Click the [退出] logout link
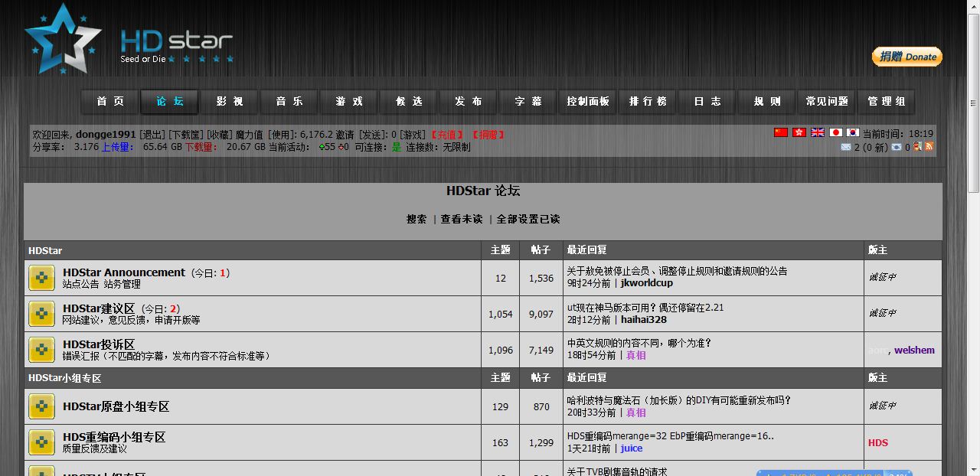980x476 pixels. [x=152, y=135]
